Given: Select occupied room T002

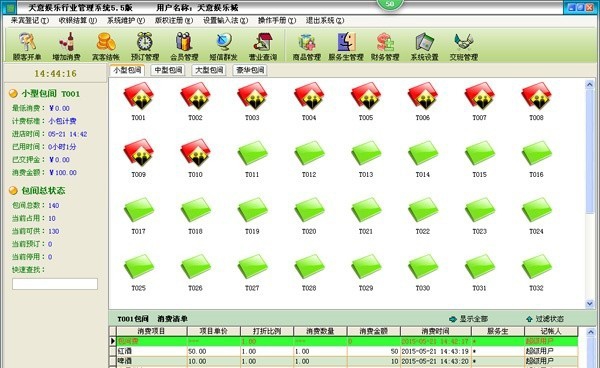Looking at the screenshot, I should [x=195, y=101].
